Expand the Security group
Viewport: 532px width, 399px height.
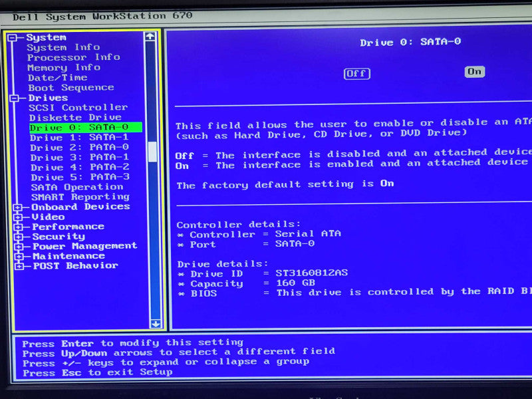19,237
